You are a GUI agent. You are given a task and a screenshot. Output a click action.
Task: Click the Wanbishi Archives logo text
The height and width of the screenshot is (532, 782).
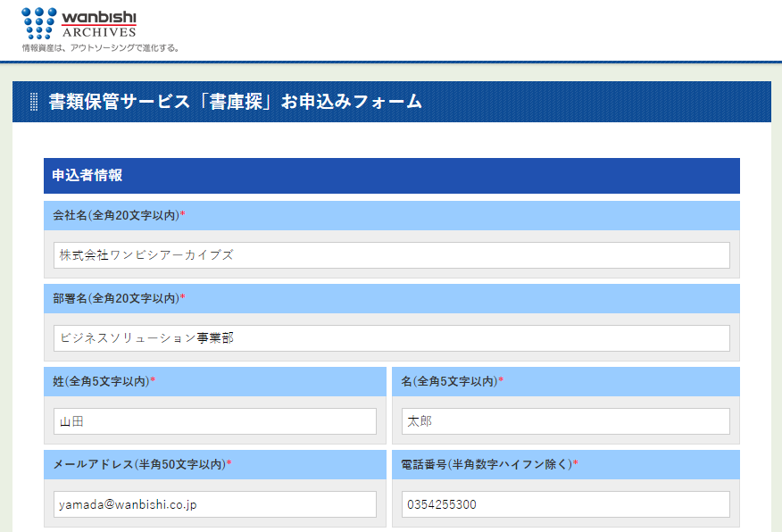pos(98,24)
